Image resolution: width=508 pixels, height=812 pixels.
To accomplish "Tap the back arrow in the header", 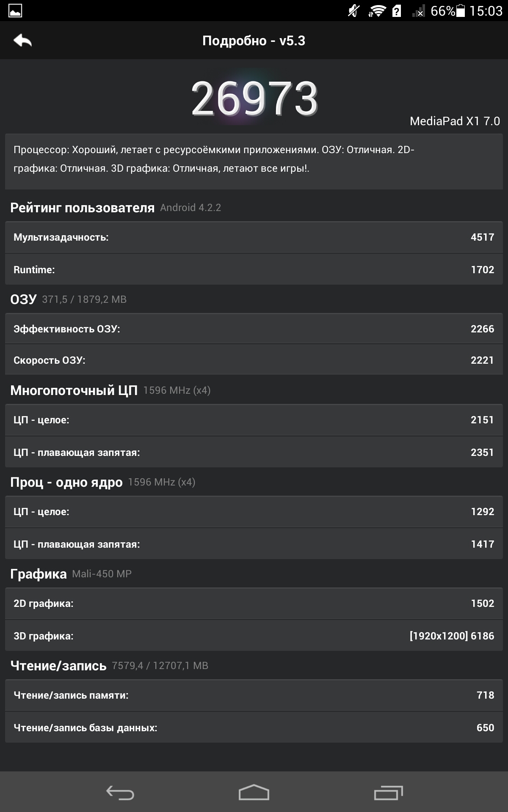I will pyautogui.click(x=23, y=41).
